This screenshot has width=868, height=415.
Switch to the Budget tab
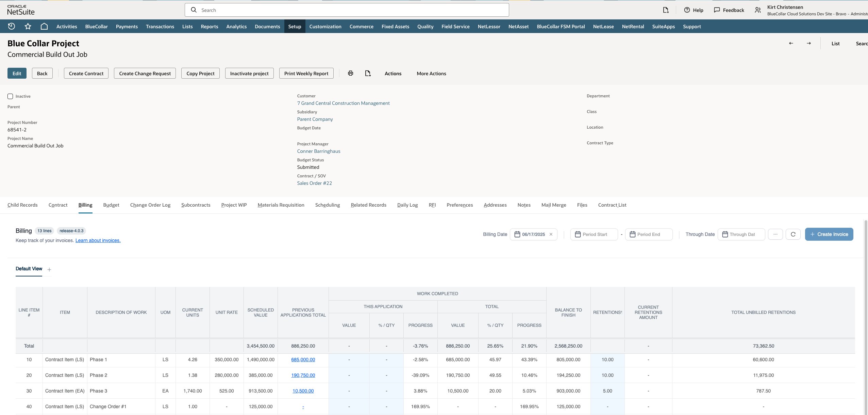[x=111, y=205]
